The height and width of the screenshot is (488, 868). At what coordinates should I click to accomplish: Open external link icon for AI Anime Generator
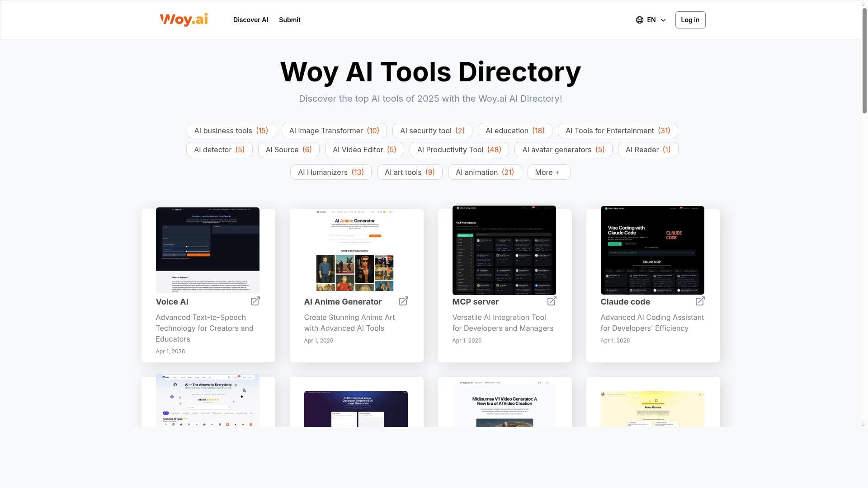click(404, 301)
